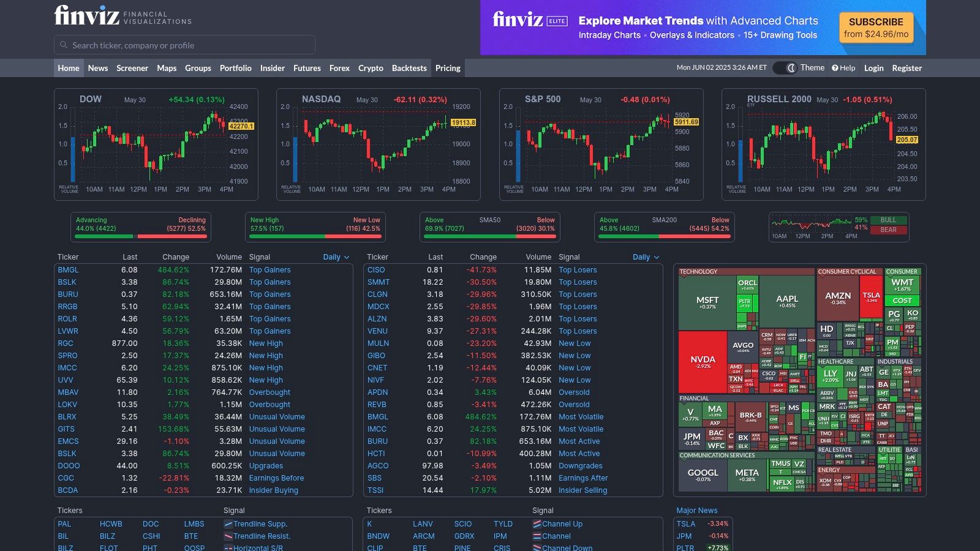Click the Unusual Volume signal for GITS

click(x=277, y=429)
